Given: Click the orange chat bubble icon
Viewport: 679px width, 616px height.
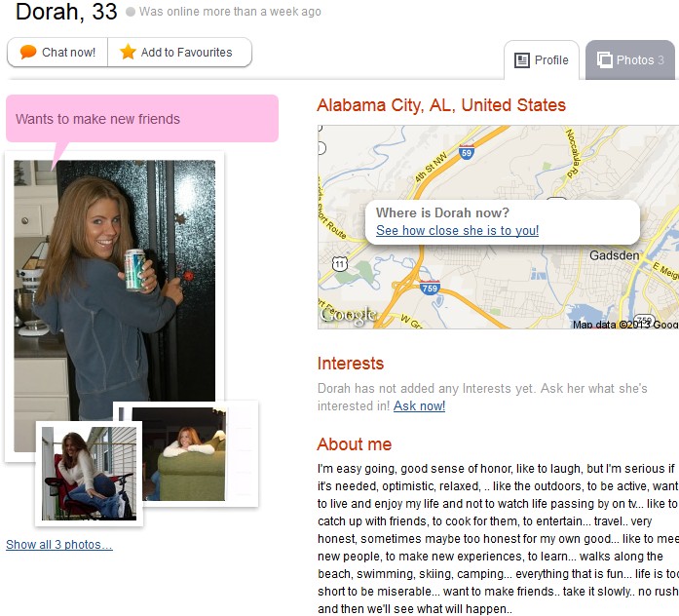Looking at the screenshot, I should click(x=28, y=52).
